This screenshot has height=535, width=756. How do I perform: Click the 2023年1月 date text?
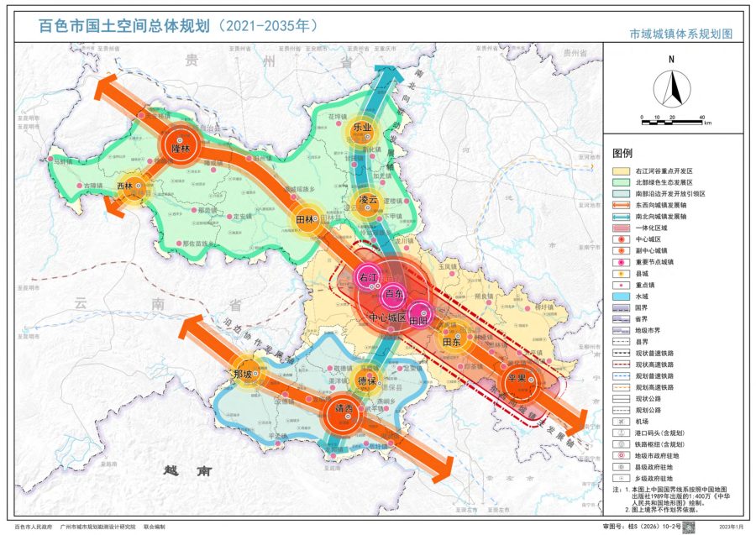tap(731, 527)
